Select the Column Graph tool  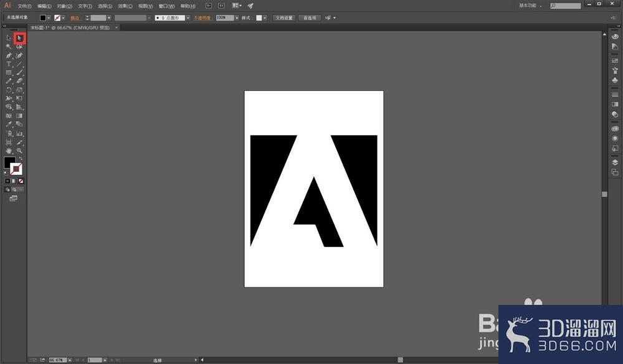click(x=19, y=133)
